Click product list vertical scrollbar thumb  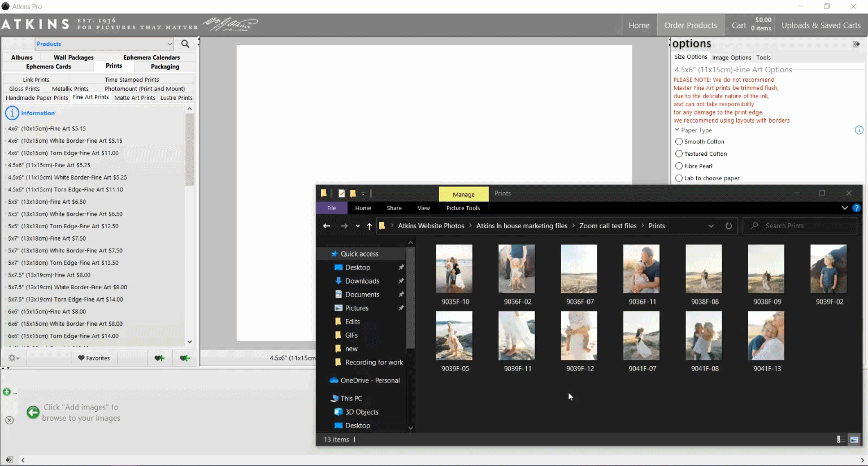point(189,150)
